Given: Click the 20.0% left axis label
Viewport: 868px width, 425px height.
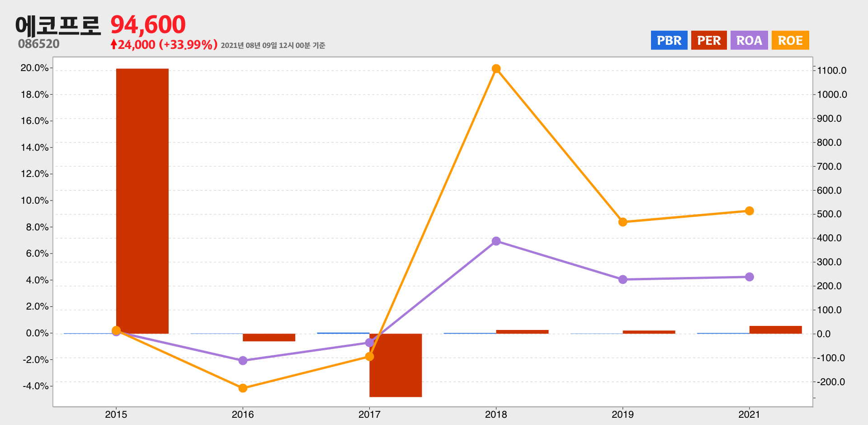Looking at the screenshot, I should pos(34,68).
